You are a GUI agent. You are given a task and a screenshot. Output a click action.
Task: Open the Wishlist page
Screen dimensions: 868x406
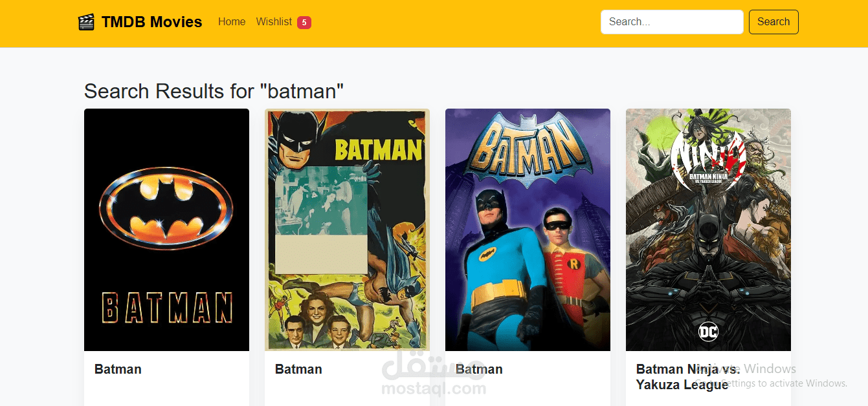tap(274, 22)
